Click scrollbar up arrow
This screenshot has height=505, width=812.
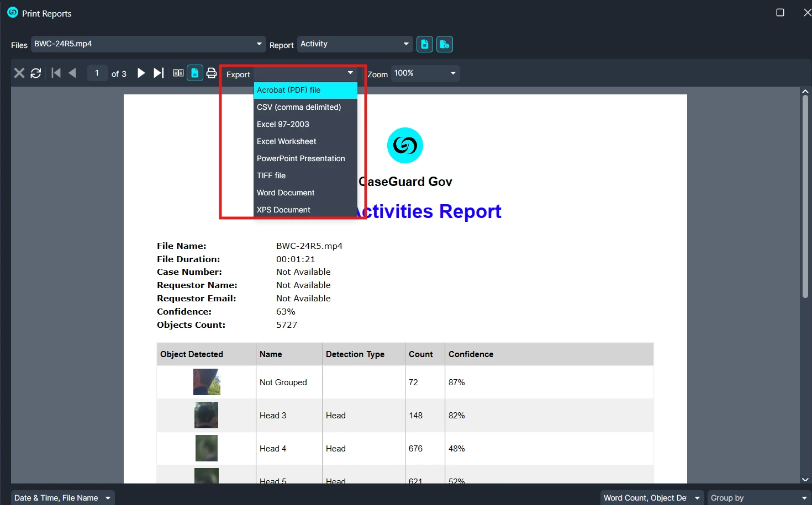(x=805, y=91)
